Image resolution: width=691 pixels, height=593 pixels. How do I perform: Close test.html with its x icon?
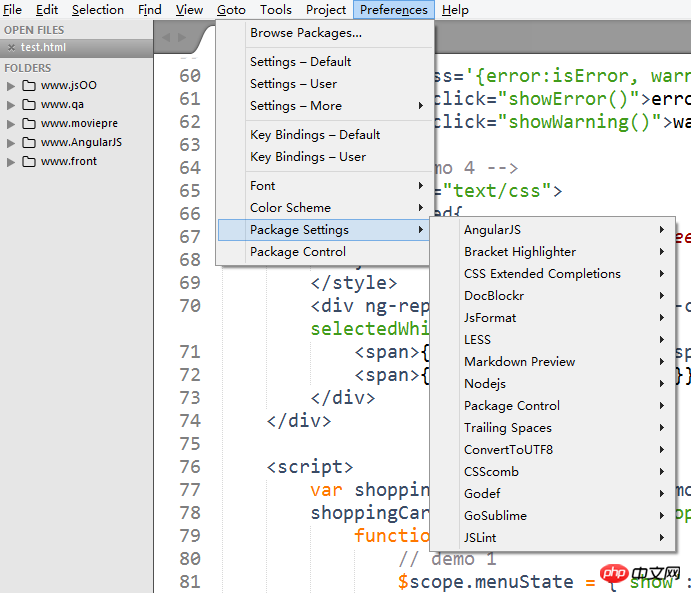(11, 48)
